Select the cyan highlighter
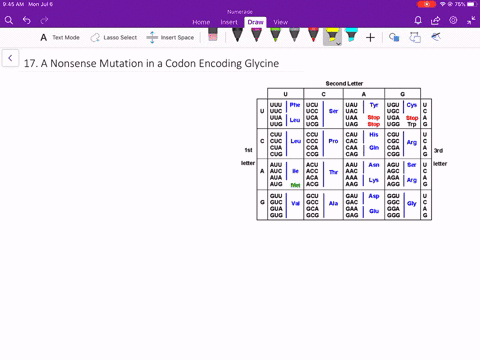480x360 pixels. point(351,35)
